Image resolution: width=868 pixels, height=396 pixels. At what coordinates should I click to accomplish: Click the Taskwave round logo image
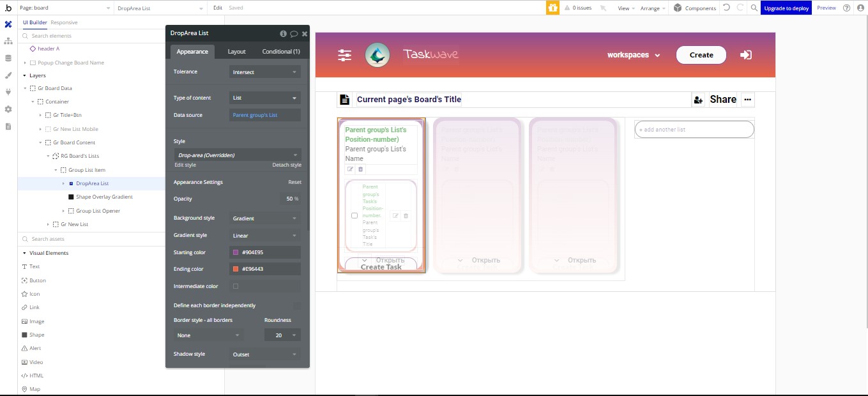click(x=377, y=55)
